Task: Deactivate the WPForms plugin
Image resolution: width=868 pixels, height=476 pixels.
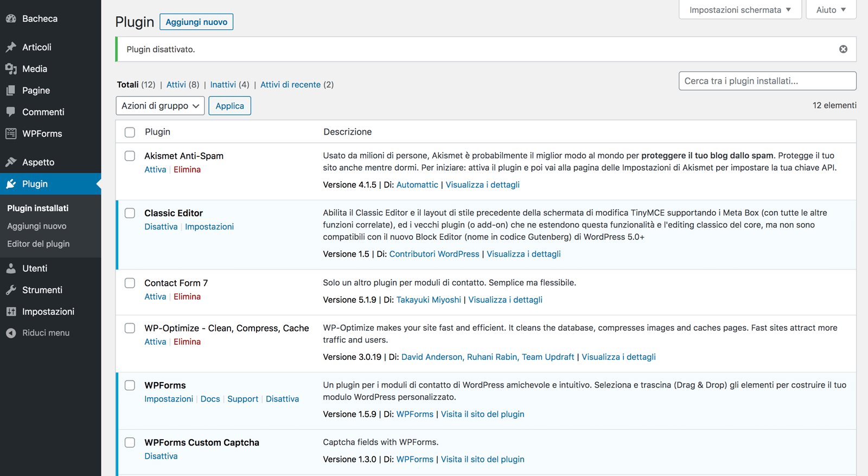Action: 283,399
